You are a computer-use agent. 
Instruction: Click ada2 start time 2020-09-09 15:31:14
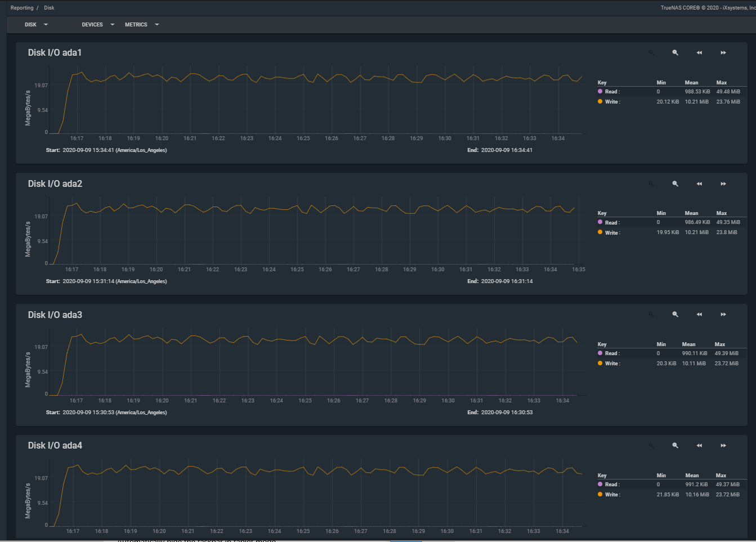click(114, 281)
